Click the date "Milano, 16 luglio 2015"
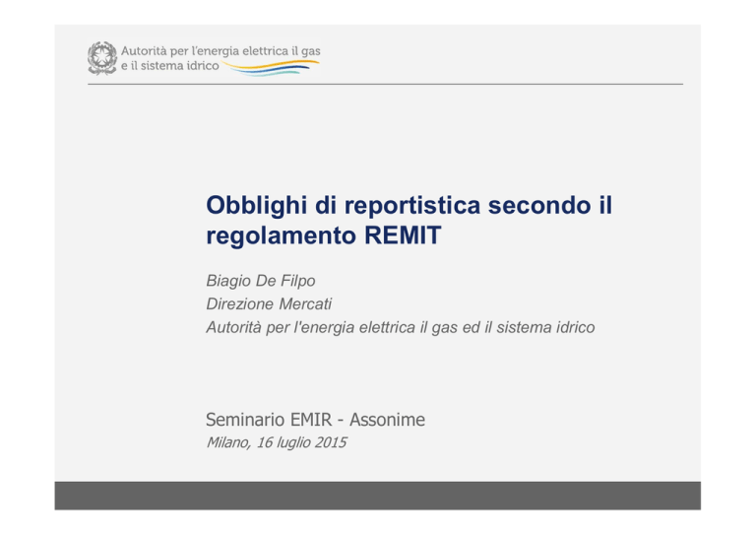 pyautogui.click(x=277, y=442)
